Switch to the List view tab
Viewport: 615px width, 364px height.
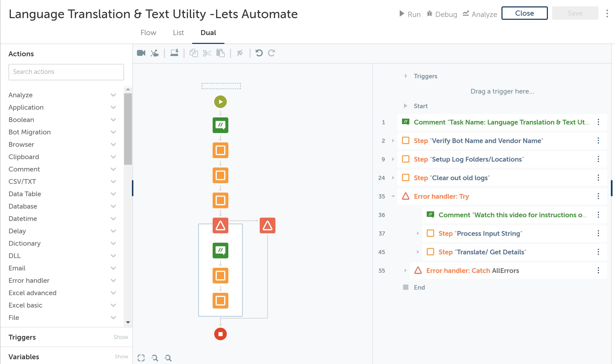[x=178, y=33]
